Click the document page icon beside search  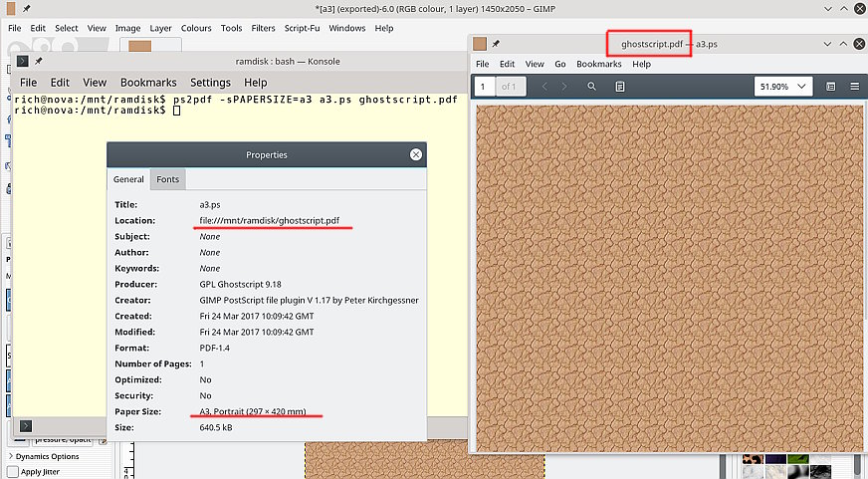tap(619, 87)
